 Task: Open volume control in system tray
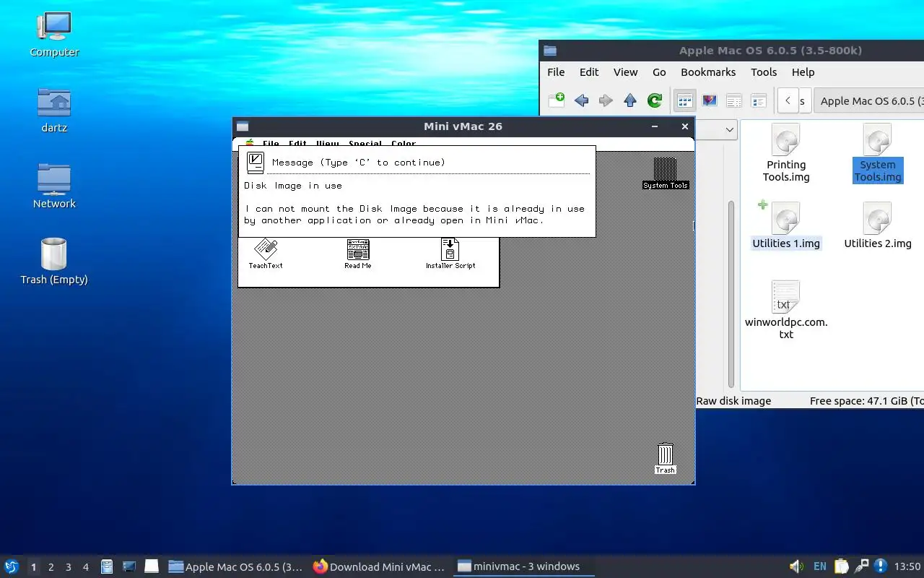(x=796, y=566)
